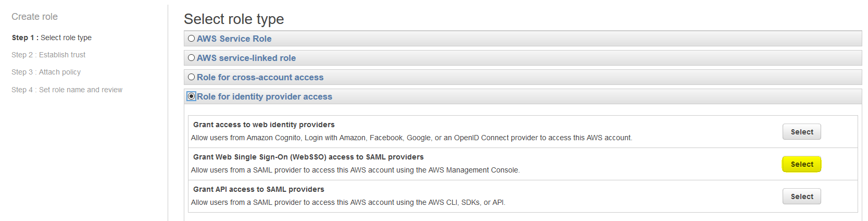Click the highlighted Select for WebSSO SAML access
This screenshot has width=868, height=221.
point(801,164)
